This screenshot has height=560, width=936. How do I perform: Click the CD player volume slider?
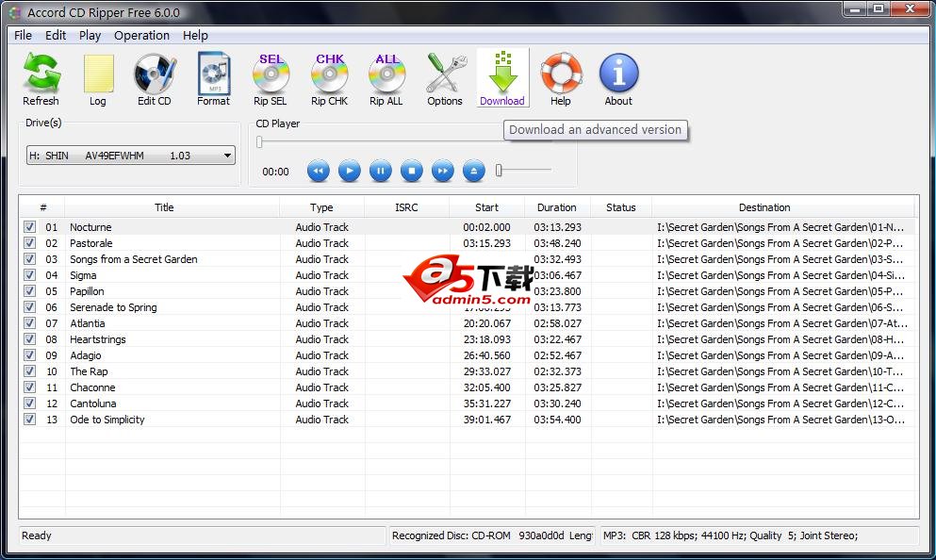pos(524,171)
